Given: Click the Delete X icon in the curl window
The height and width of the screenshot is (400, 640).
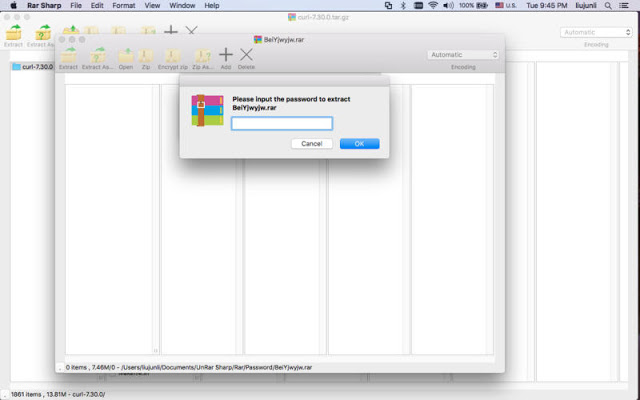Looking at the screenshot, I should 191,30.
